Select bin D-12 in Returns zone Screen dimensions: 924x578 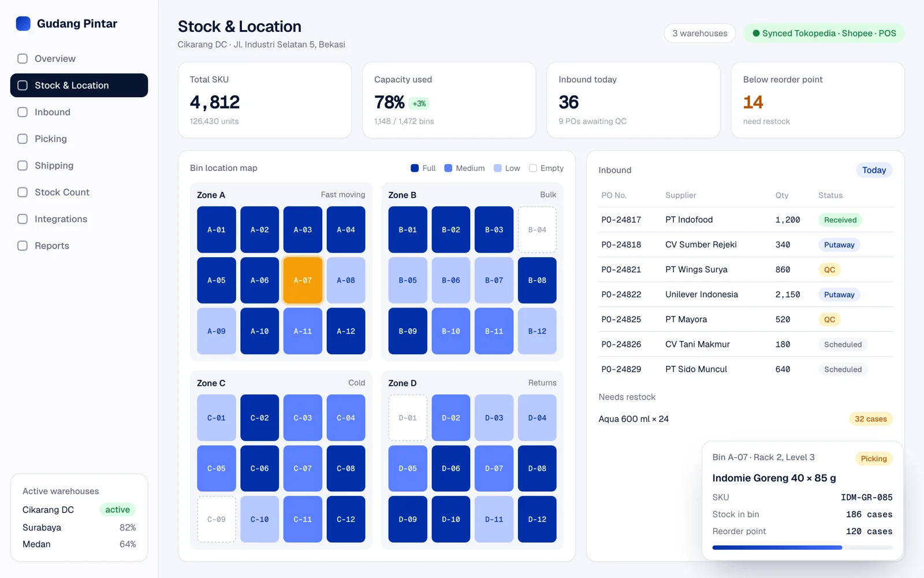pyautogui.click(x=537, y=519)
